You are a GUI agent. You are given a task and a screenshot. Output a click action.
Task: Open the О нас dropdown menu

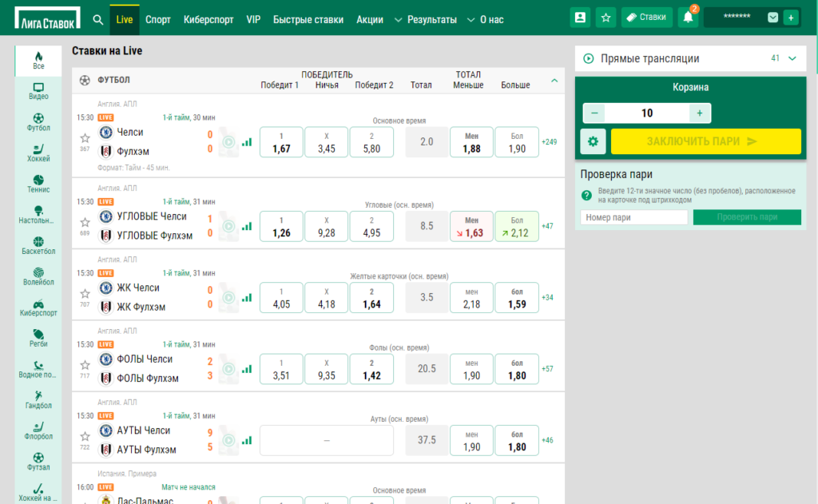coord(485,20)
